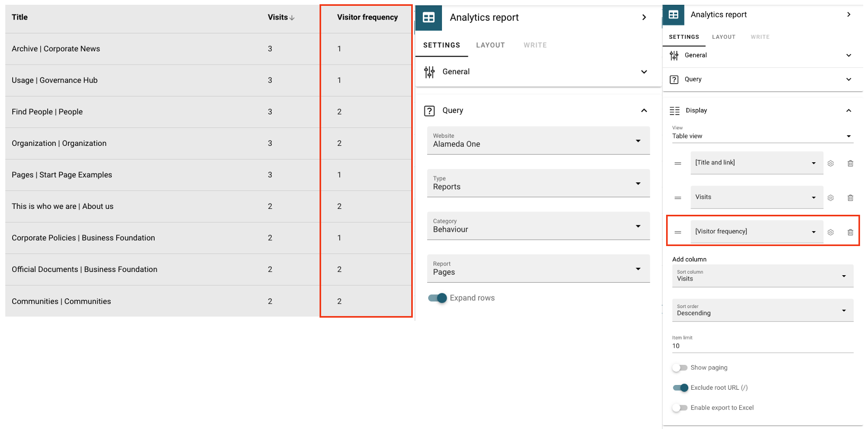Open the Title and link column dropdown

pos(757,163)
